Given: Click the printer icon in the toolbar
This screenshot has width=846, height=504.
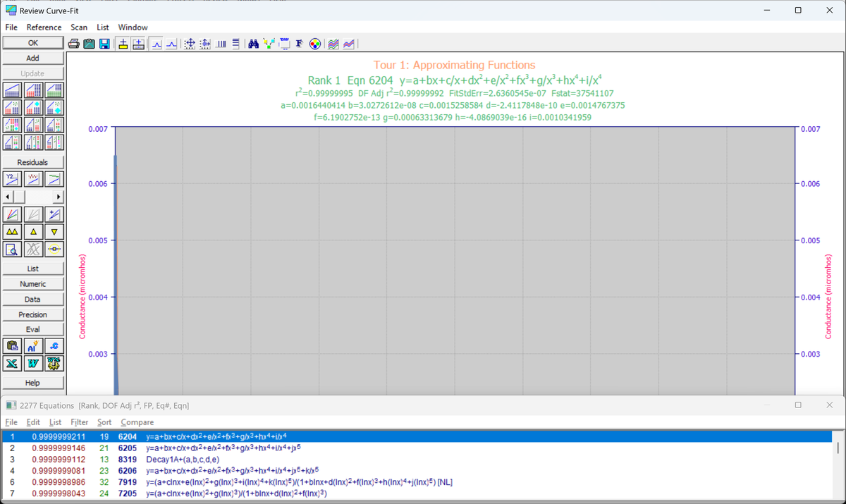Looking at the screenshot, I should point(74,44).
